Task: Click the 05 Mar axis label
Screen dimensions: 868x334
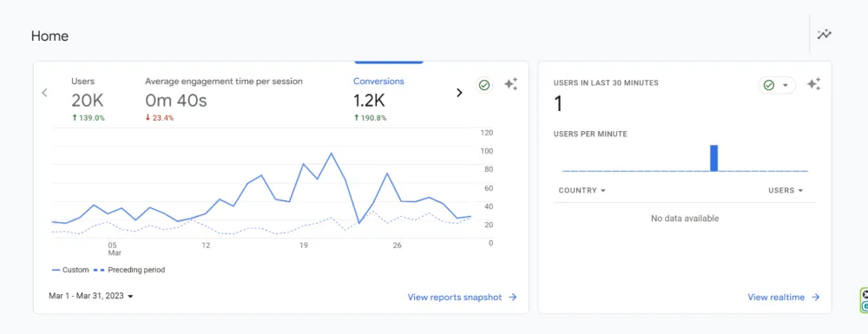Action: pyautogui.click(x=114, y=249)
